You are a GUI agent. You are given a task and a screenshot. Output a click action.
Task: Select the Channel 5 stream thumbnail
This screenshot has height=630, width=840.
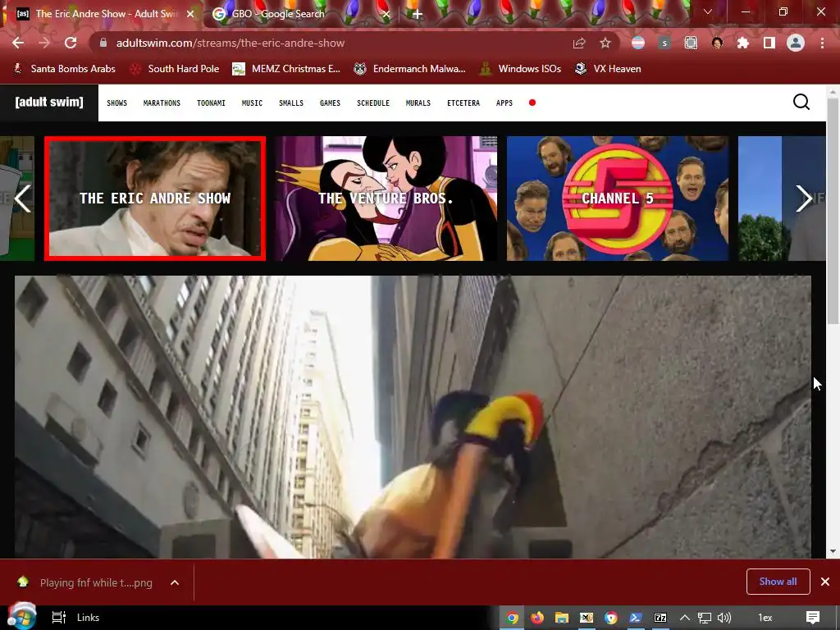click(618, 199)
